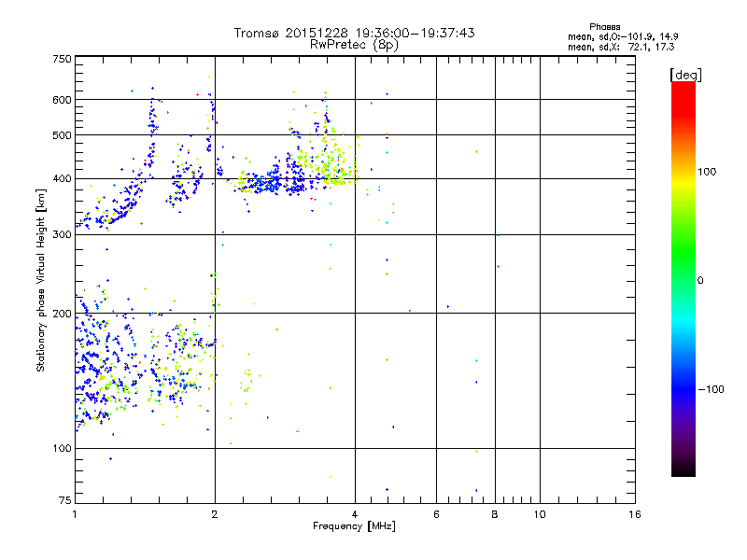Image resolution: width=747 pixels, height=560 pixels.
Task: Click the 'Frequency [MHz]' axis label
Action: 354,526
